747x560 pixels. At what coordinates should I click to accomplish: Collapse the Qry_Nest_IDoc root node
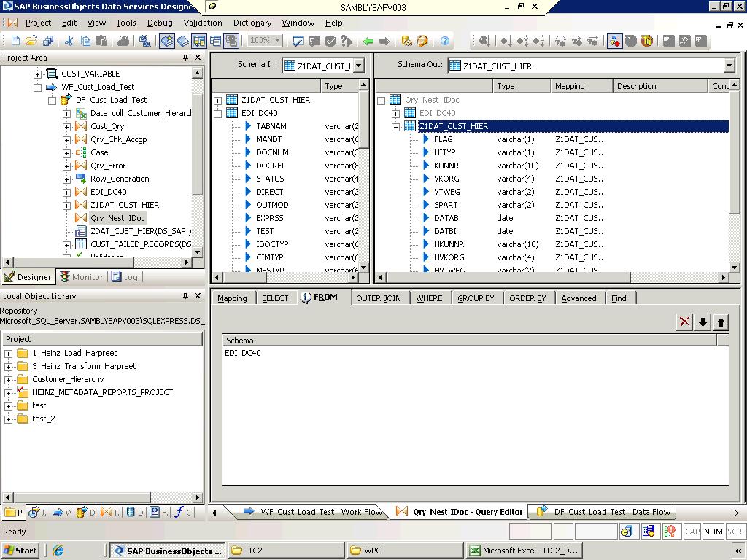coord(381,101)
